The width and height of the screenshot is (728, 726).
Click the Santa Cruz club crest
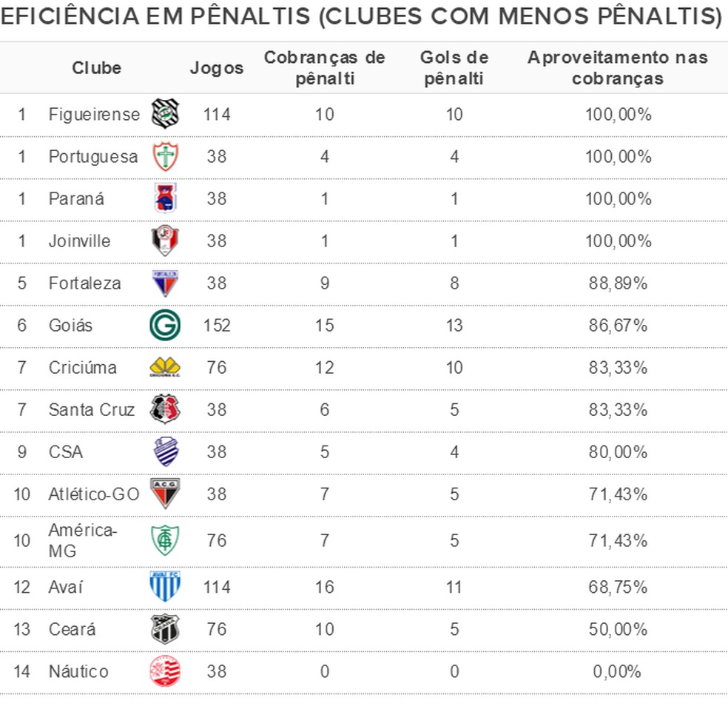[x=165, y=409]
